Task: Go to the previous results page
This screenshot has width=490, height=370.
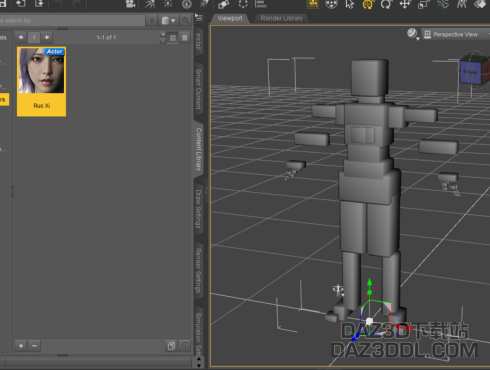Action: (21, 37)
